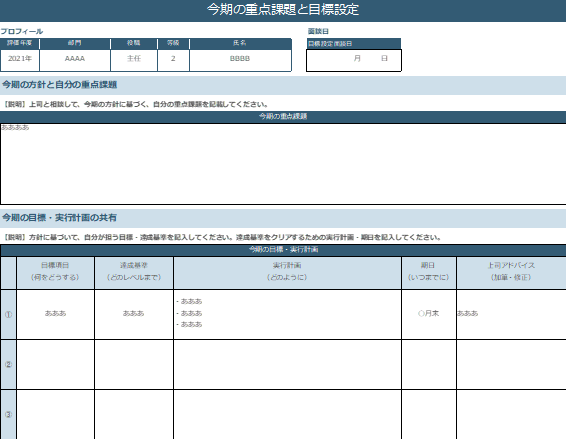
Task: Select the empty row ② 期日 cell
Action: click(429, 364)
